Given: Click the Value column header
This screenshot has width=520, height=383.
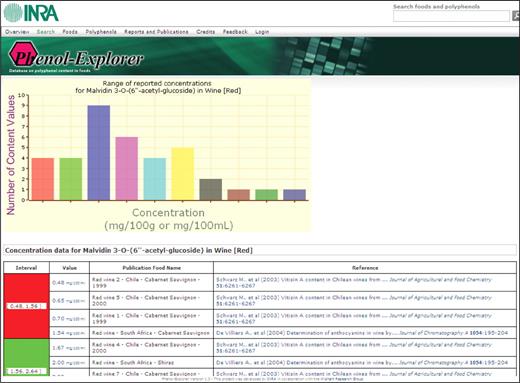Looking at the screenshot, I should point(69,268).
